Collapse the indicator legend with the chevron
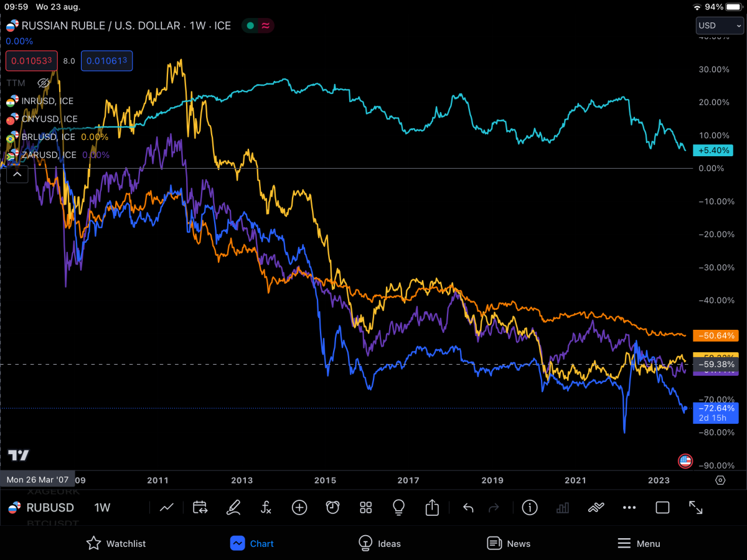Viewport: 747px width, 560px height. [17, 174]
